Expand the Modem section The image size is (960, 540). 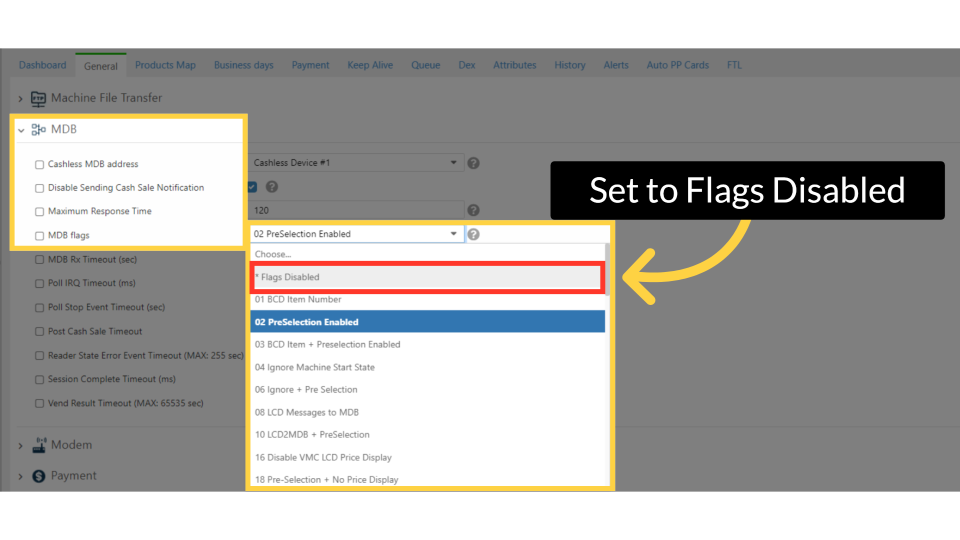click(x=21, y=445)
